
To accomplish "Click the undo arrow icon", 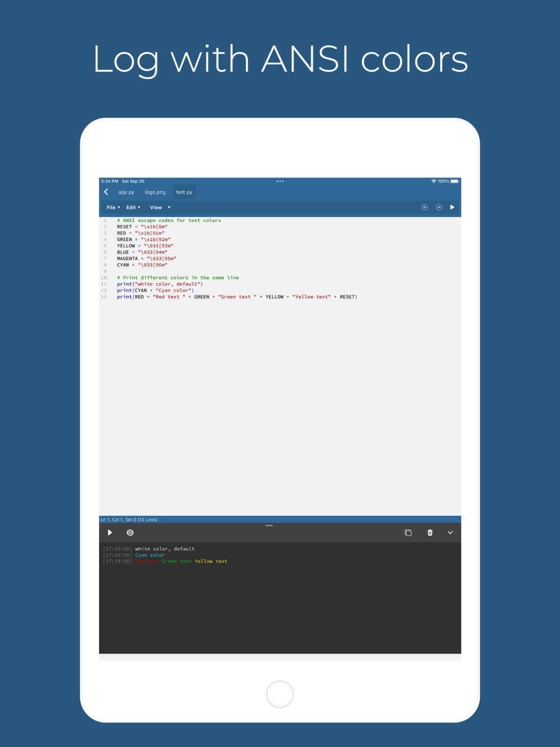I will (x=425, y=207).
